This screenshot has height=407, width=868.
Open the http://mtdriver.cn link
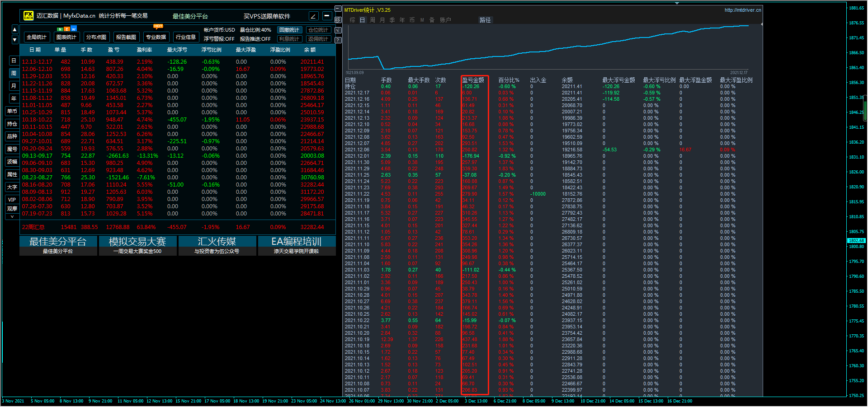[743, 10]
